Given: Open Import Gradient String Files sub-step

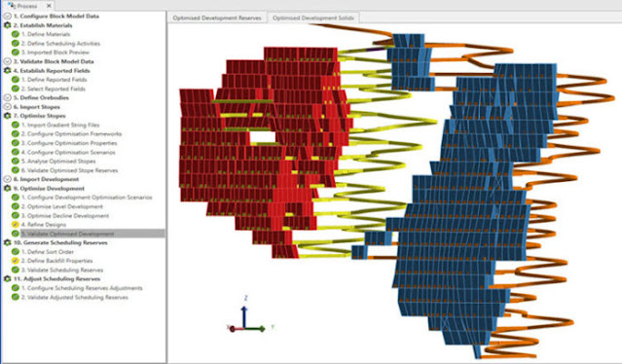Looking at the screenshot, I should click(x=60, y=125).
